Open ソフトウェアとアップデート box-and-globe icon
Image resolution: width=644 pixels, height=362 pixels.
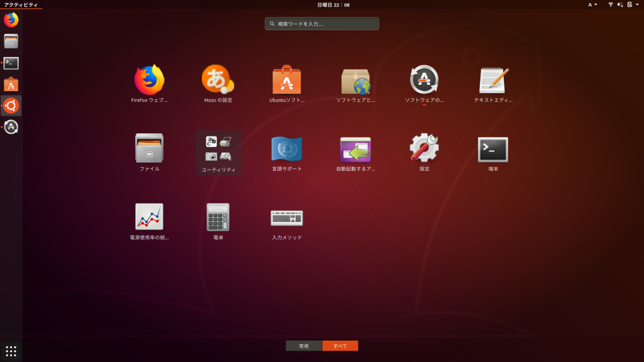(356, 81)
